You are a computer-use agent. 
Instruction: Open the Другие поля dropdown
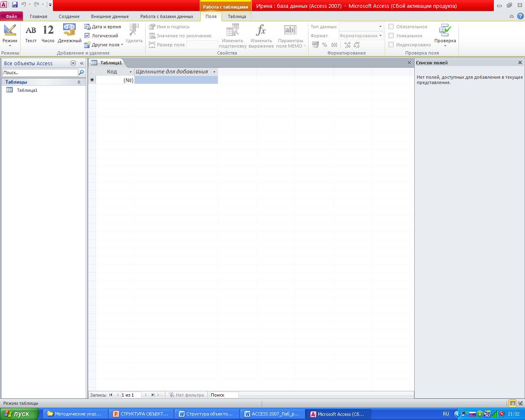click(x=104, y=45)
